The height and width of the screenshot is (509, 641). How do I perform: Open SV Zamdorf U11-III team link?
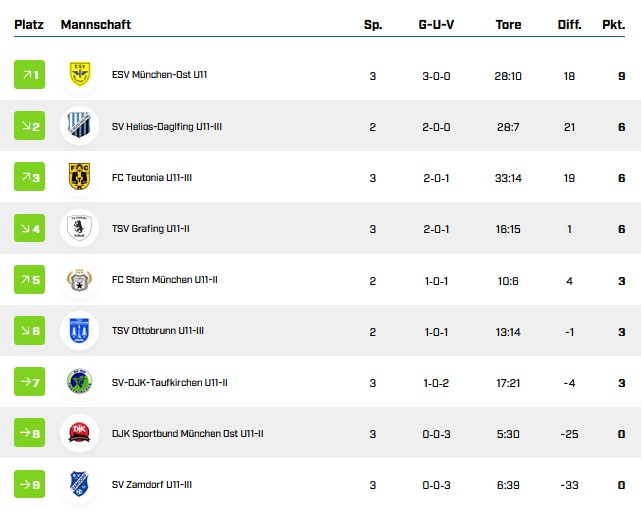[x=151, y=485]
